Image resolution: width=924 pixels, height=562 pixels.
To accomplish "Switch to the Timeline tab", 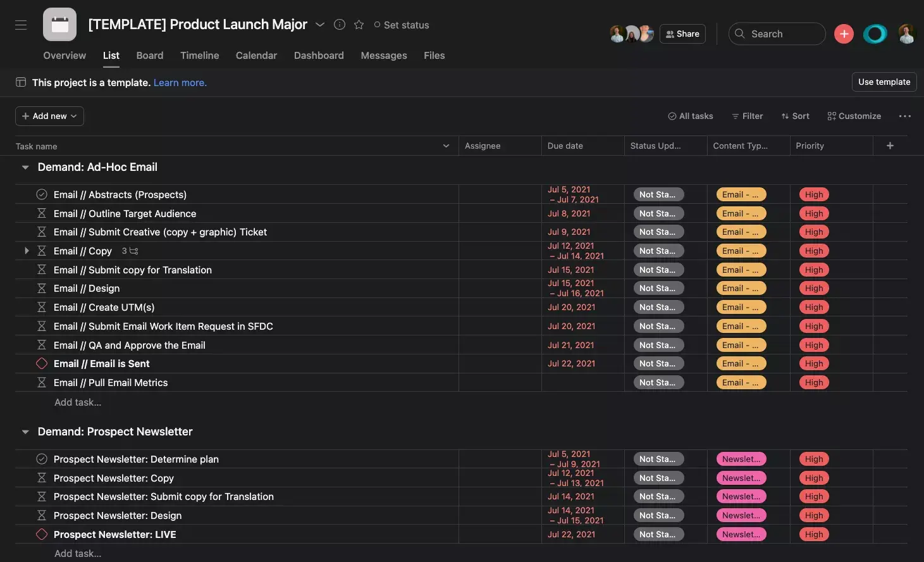I will [199, 56].
